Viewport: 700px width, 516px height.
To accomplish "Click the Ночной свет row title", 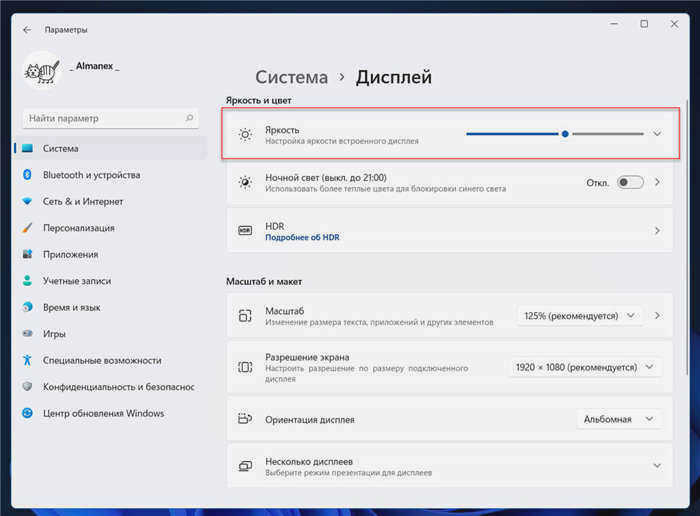I will 326,178.
